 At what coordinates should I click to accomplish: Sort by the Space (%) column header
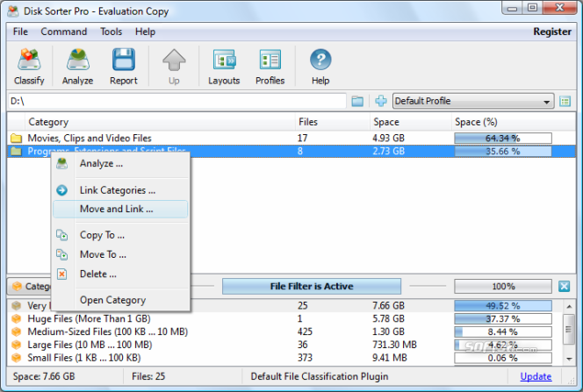[x=513, y=122]
